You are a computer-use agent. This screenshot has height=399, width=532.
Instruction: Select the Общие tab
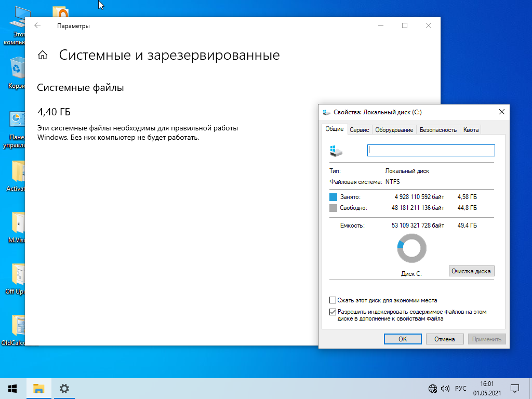(334, 129)
